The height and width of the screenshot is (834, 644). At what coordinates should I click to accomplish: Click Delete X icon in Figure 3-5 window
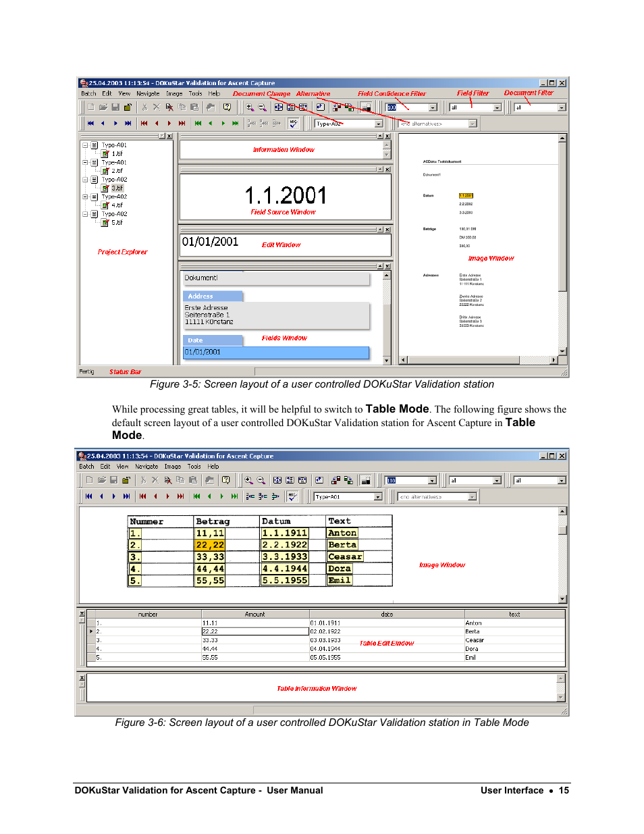coord(156,107)
